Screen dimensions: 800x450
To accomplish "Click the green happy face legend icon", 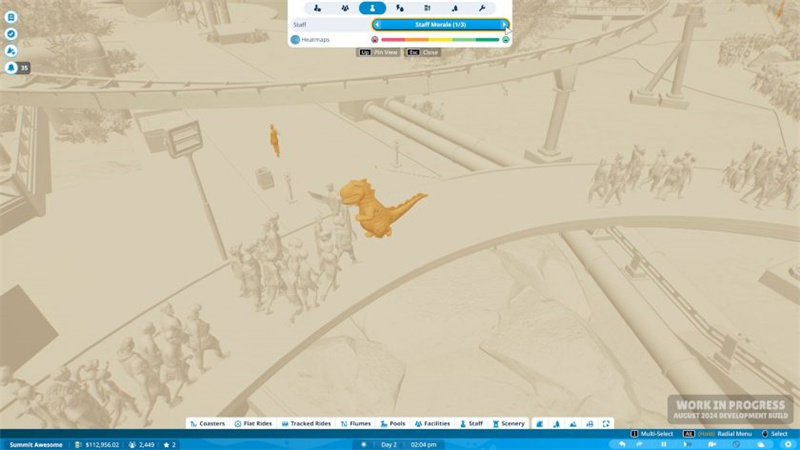I will pyautogui.click(x=506, y=39).
